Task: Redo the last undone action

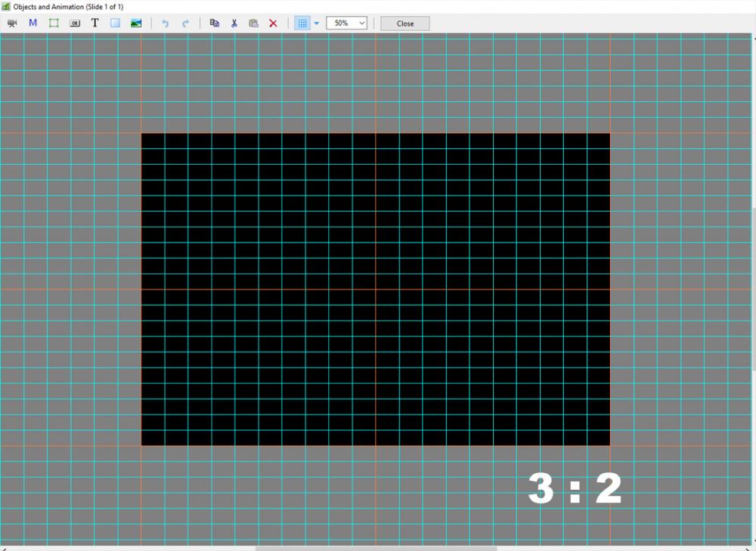Action: pyautogui.click(x=185, y=23)
